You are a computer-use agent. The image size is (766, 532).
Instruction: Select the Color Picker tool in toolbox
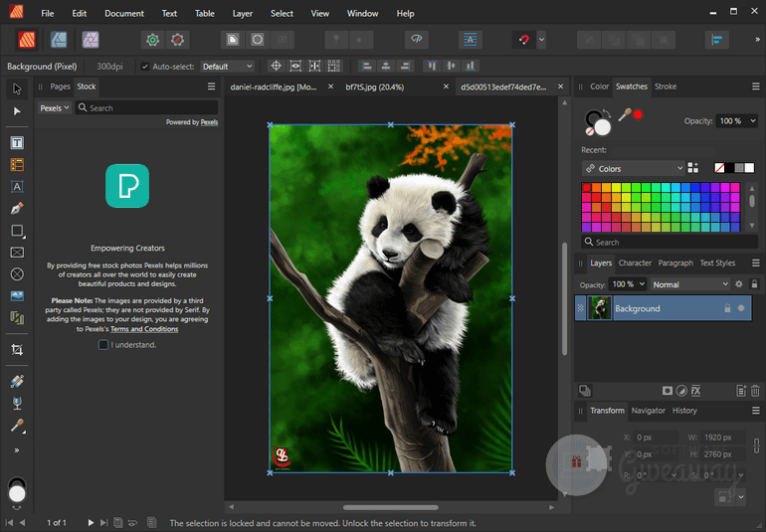click(x=17, y=426)
